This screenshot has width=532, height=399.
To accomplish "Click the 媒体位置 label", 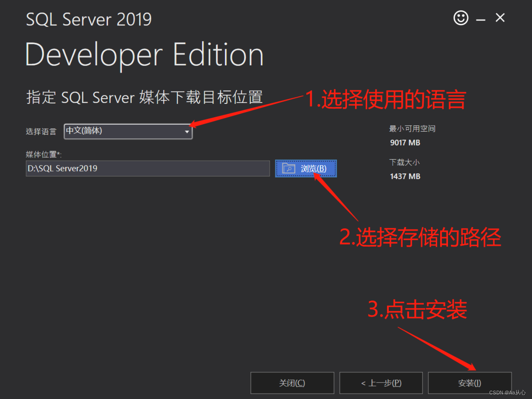I will [43, 155].
